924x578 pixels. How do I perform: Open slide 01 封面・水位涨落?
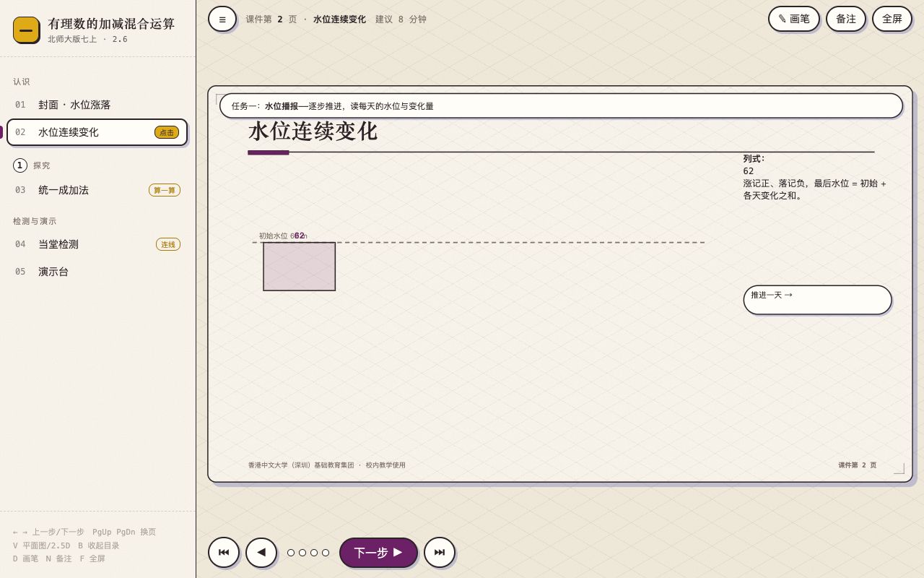click(97, 105)
